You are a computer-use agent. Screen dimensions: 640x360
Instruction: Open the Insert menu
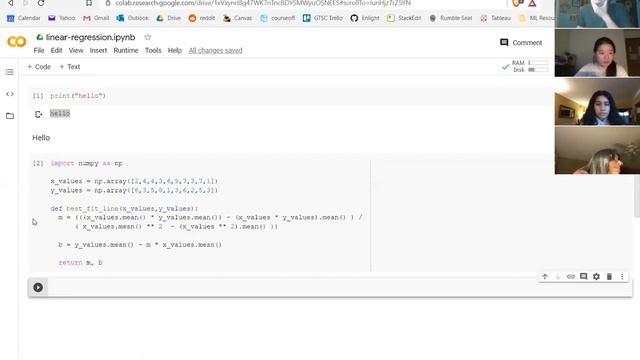click(98, 51)
